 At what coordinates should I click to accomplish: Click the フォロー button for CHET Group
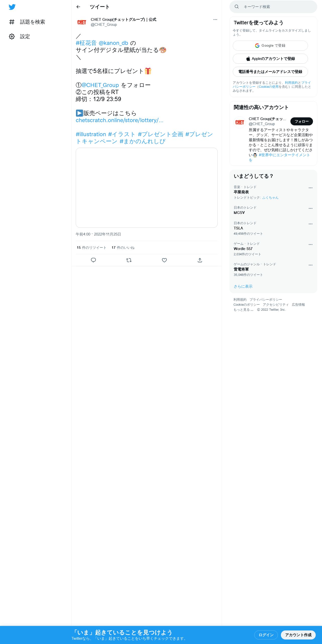[x=302, y=121]
